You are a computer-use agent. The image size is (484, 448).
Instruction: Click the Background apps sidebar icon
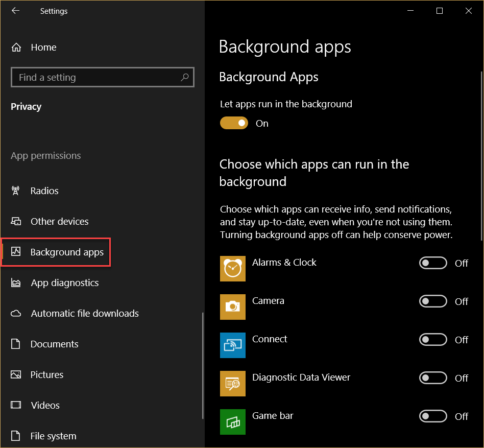click(16, 252)
